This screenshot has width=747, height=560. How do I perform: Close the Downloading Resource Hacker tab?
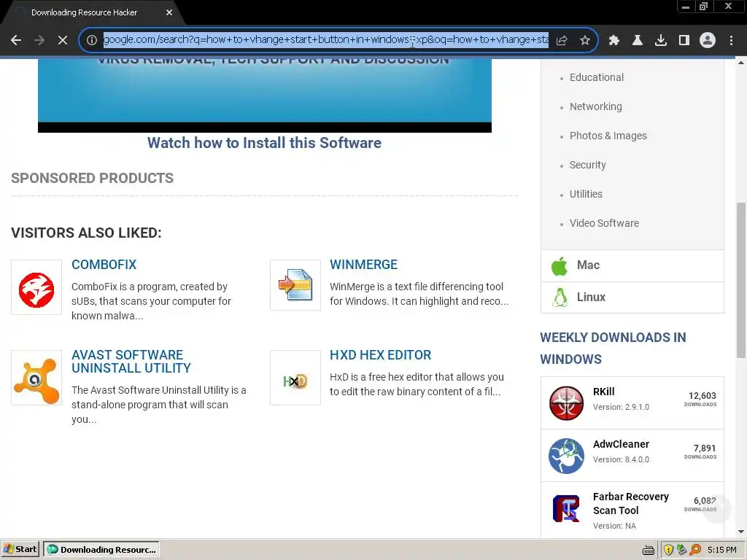(169, 12)
